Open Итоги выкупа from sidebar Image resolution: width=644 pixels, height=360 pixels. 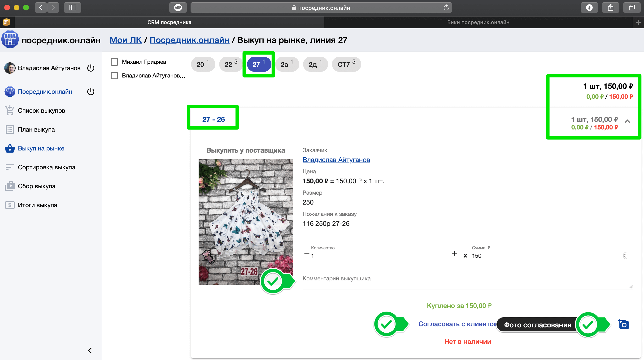click(37, 205)
